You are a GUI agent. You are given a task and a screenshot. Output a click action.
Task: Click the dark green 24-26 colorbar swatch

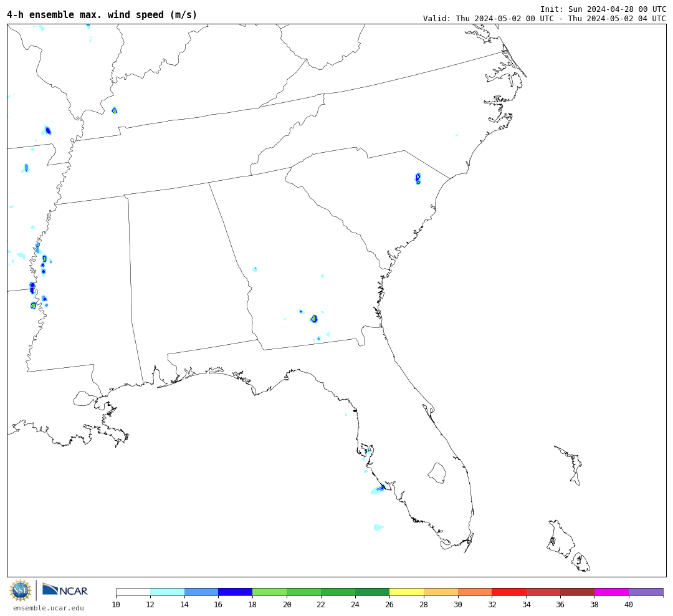tap(372, 592)
